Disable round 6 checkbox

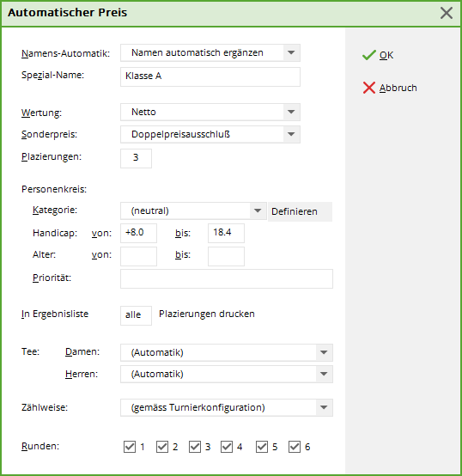pos(295,447)
